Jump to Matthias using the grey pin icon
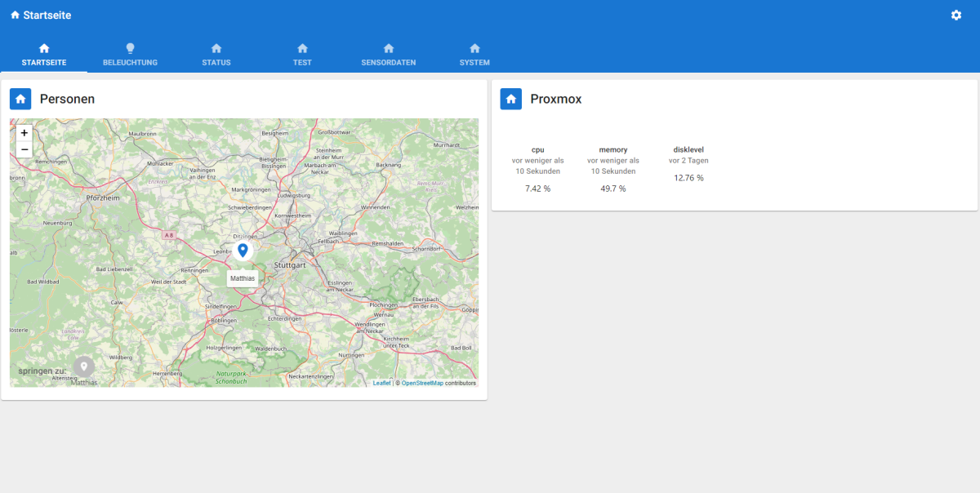 point(83,366)
